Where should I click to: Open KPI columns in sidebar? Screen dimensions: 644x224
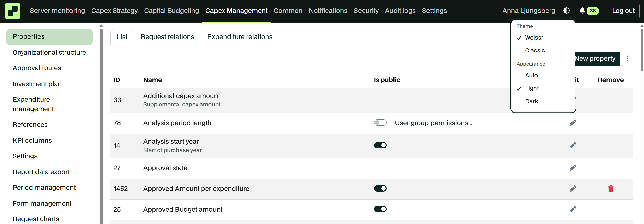coord(32,140)
